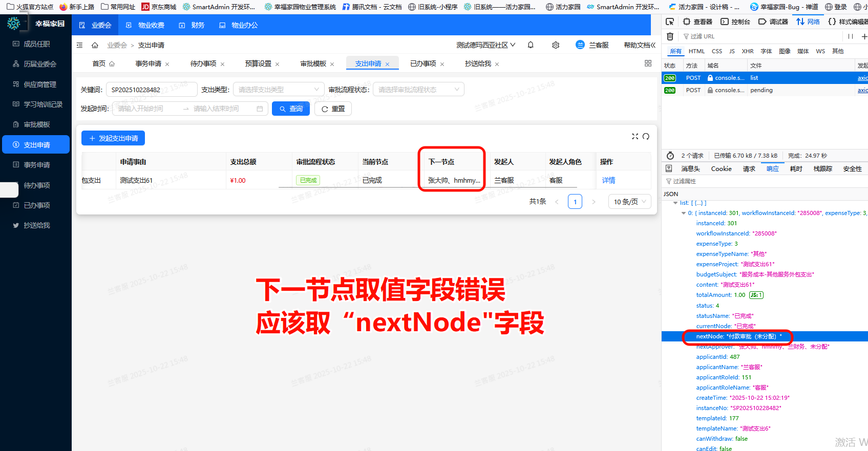This screenshot has height=451, width=868.
Task: Open 审批流程状态 dropdown
Action: [418, 90]
